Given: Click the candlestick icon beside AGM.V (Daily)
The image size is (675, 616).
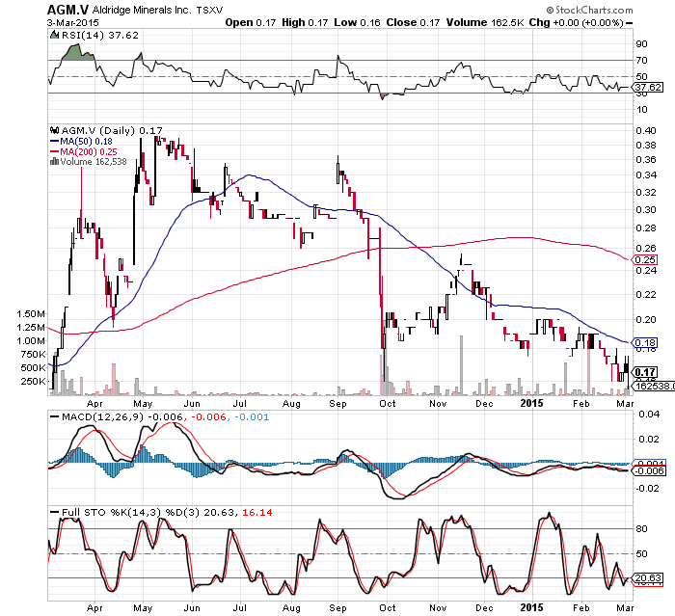Looking at the screenshot, I should (55, 130).
